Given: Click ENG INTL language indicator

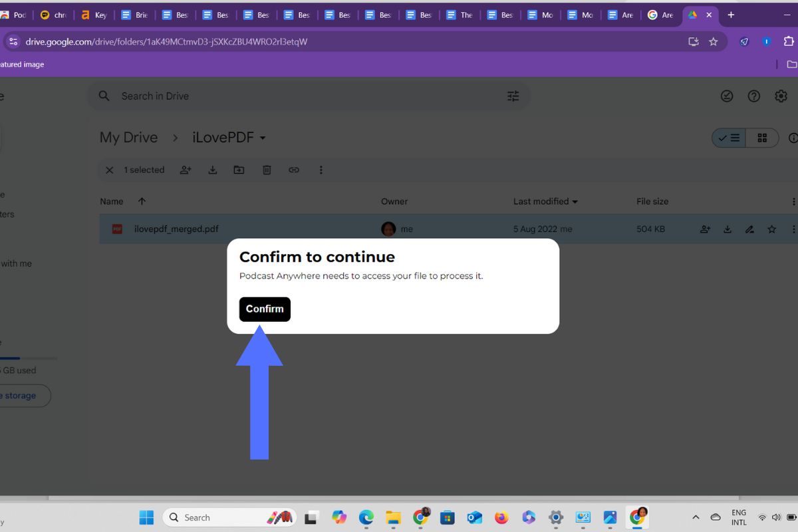Looking at the screenshot, I should coord(739,517).
